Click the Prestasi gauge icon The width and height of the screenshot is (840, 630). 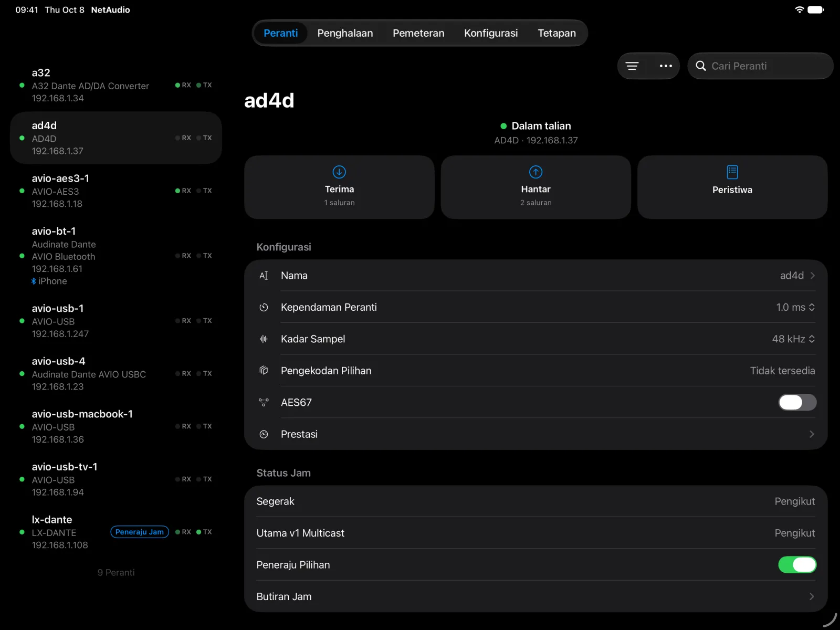[264, 434]
